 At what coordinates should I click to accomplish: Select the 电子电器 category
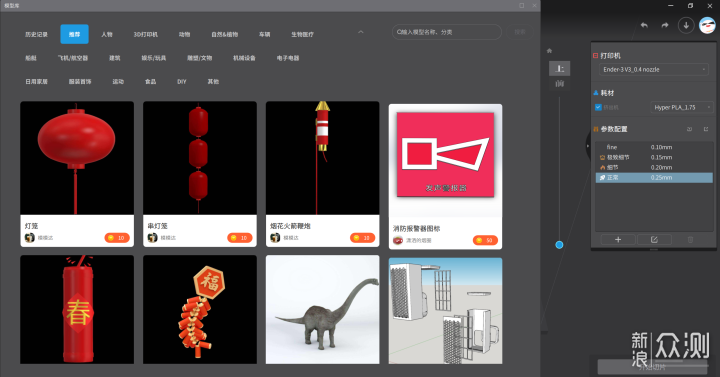[x=288, y=58]
